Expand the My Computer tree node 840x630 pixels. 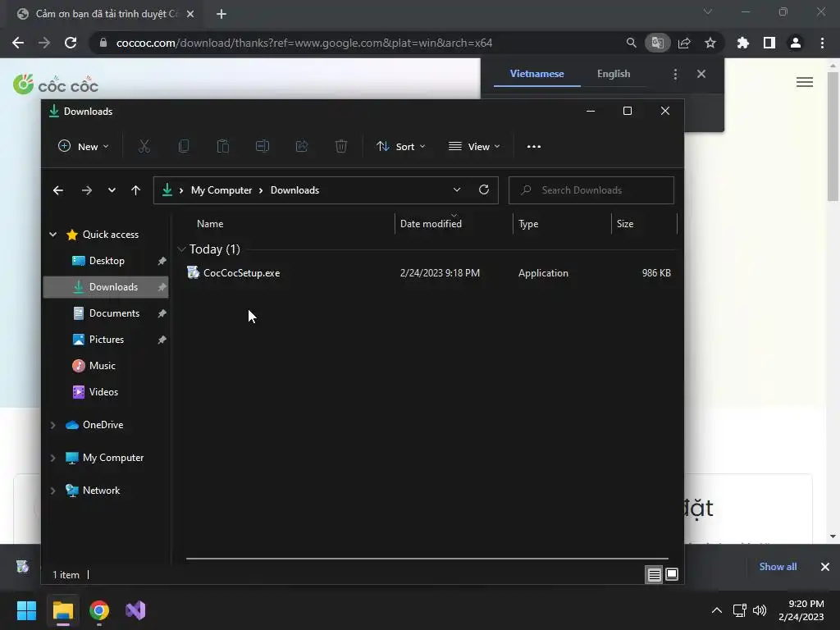point(53,458)
